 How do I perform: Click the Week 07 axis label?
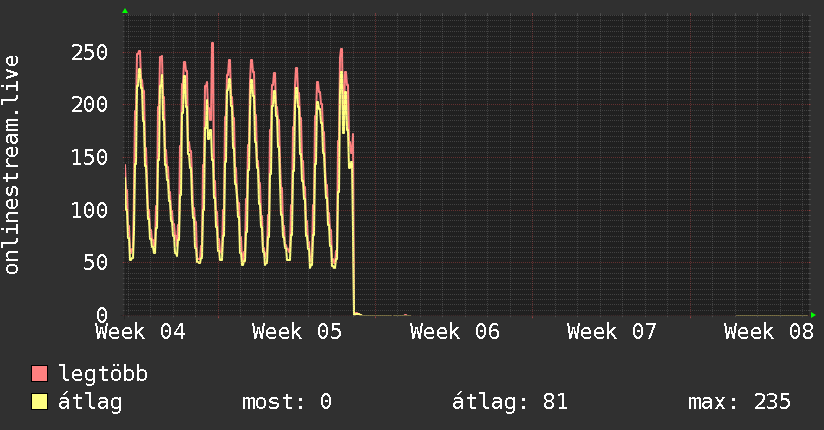click(x=612, y=331)
